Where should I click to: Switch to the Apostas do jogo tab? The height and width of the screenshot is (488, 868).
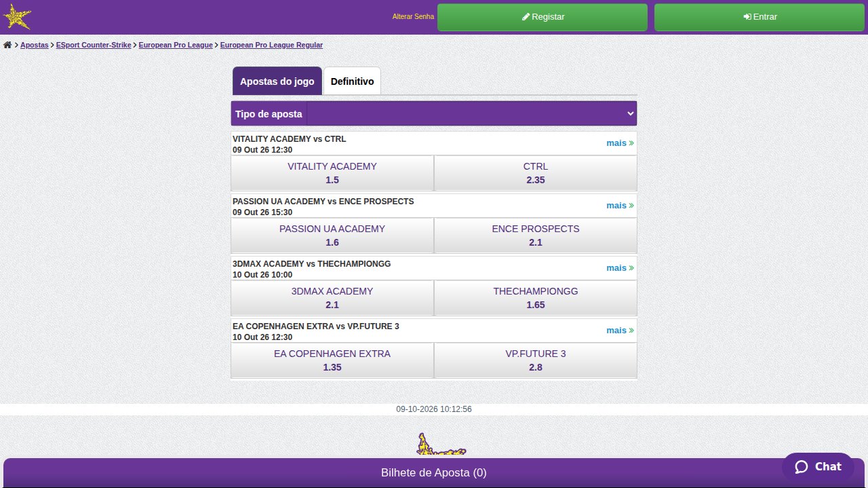[277, 81]
